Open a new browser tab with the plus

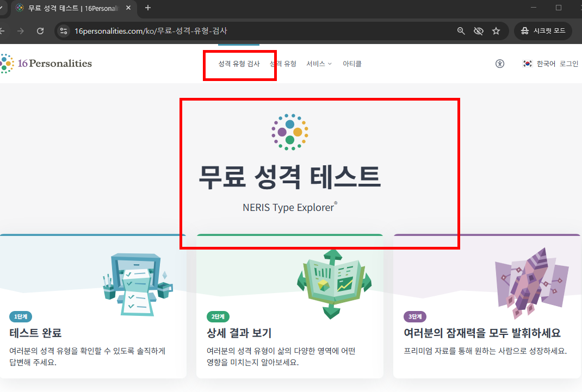point(148,8)
